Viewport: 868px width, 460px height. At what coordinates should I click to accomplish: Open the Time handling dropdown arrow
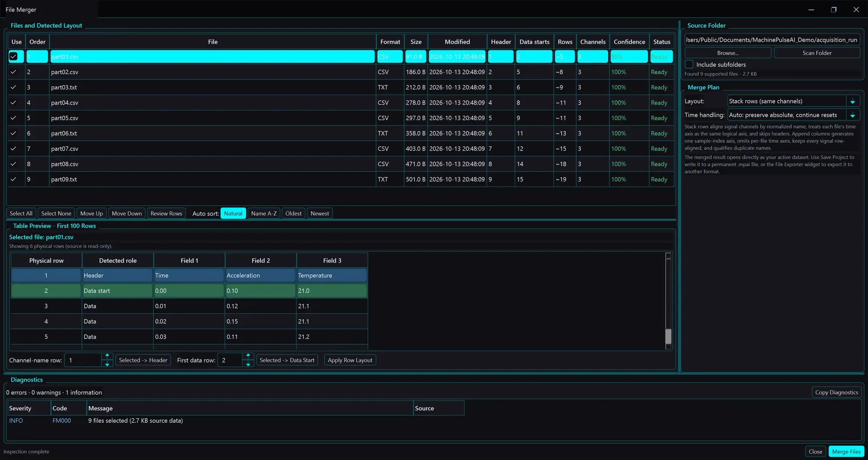852,115
